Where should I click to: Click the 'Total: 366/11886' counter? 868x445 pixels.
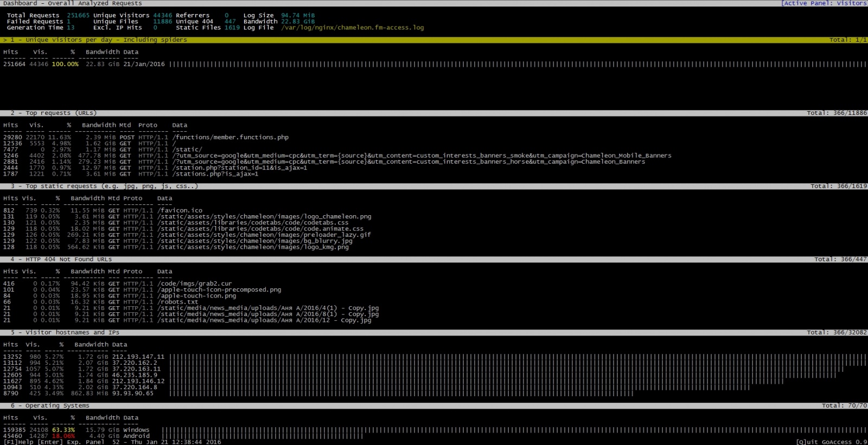click(x=837, y=113)
